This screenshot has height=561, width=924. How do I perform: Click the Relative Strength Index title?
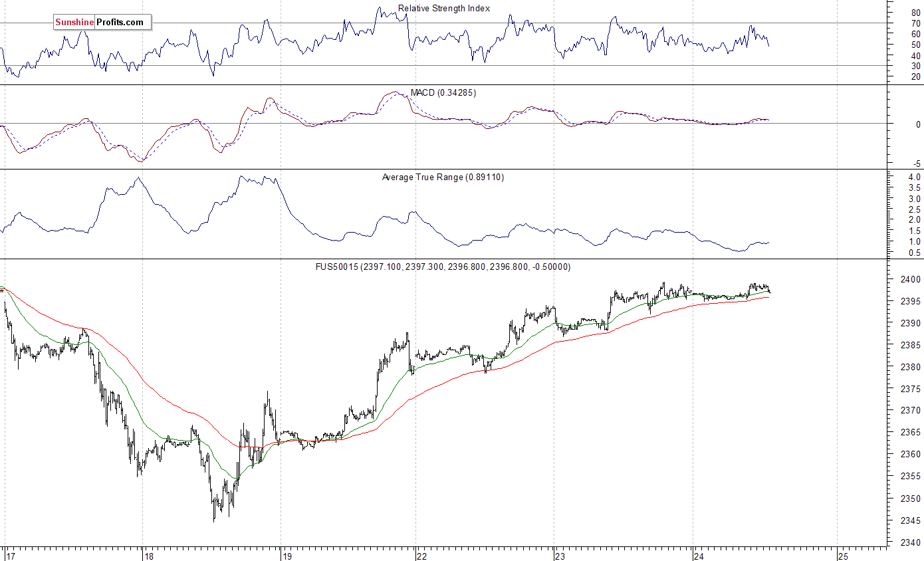click(444, 9)
